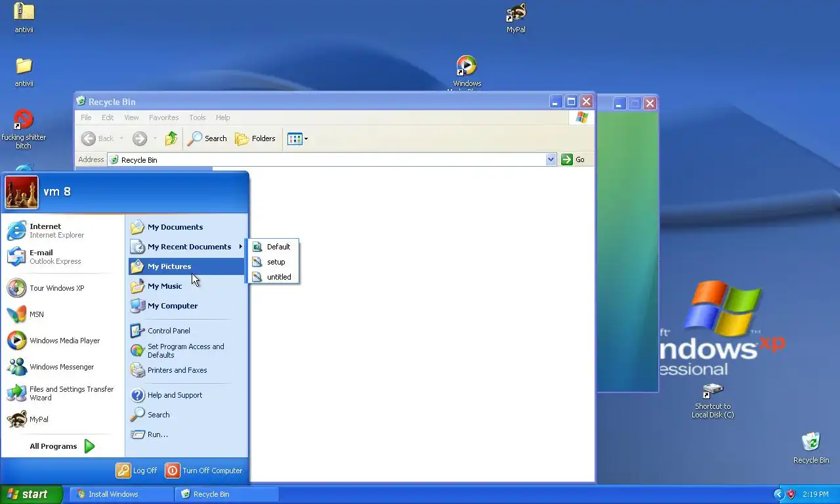Open recent document setup
Viewport: 840px width, 504px height.
click(x=272, y=262)
